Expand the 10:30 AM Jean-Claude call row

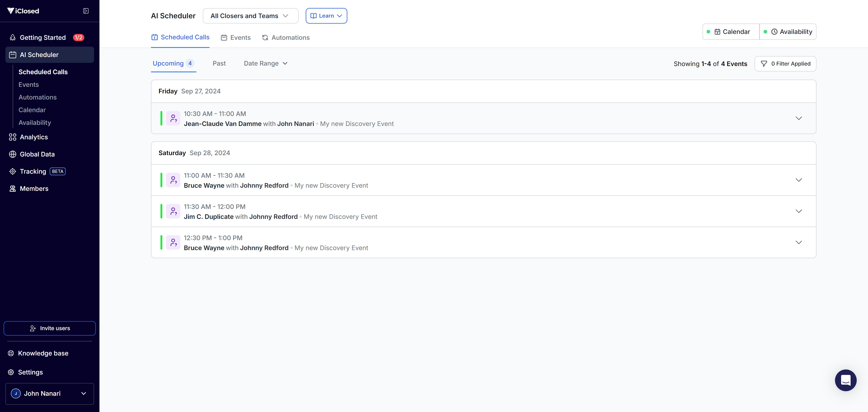coord(798,118)
